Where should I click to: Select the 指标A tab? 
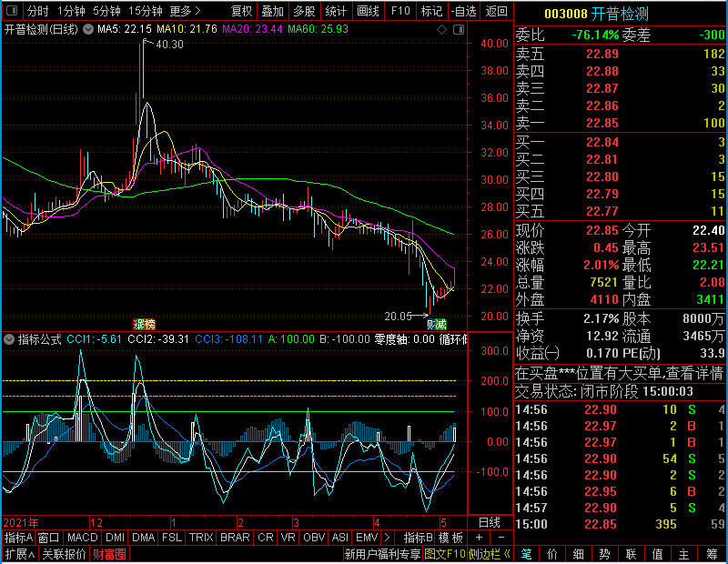pos(18,538)
